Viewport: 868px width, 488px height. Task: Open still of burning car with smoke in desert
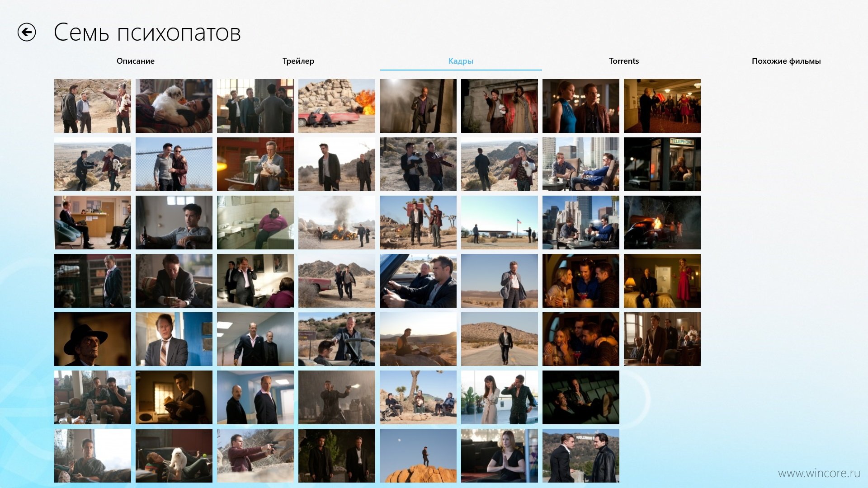coord(337,222)
